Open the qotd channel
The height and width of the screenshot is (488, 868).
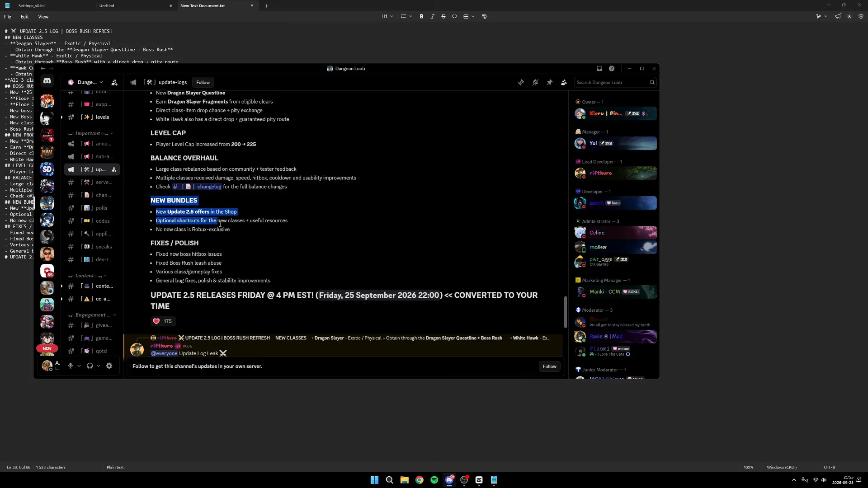(x=92, y=351)
